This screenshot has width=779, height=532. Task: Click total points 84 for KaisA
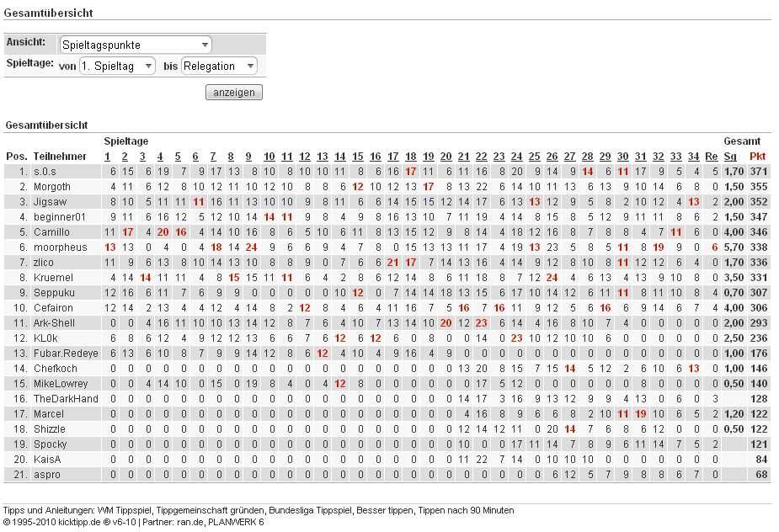click(x=761, y=460)
